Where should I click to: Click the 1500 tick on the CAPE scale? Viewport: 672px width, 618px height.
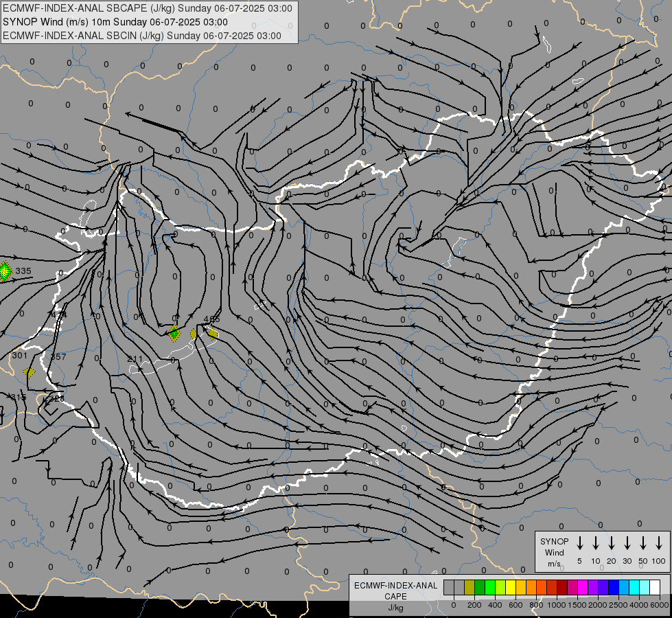(577, 605)
